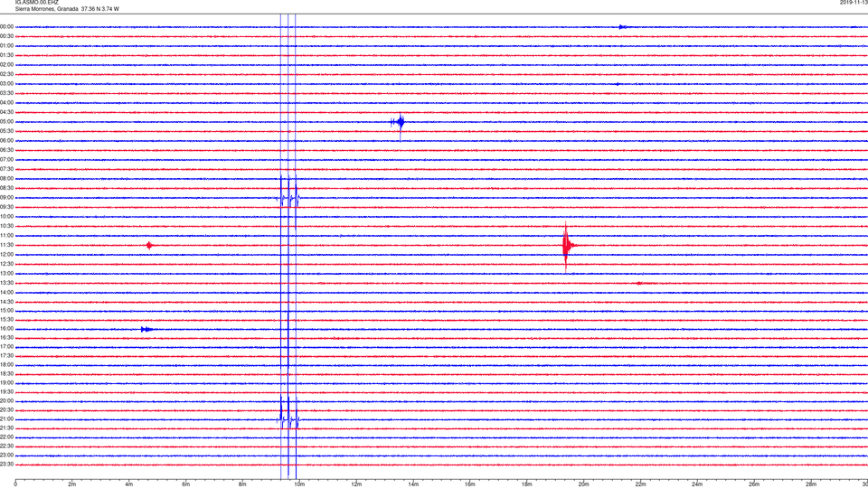This screenshot has width=868, height=488.
Task: Select the 14m axis tick label
Action: coord(413,484)
